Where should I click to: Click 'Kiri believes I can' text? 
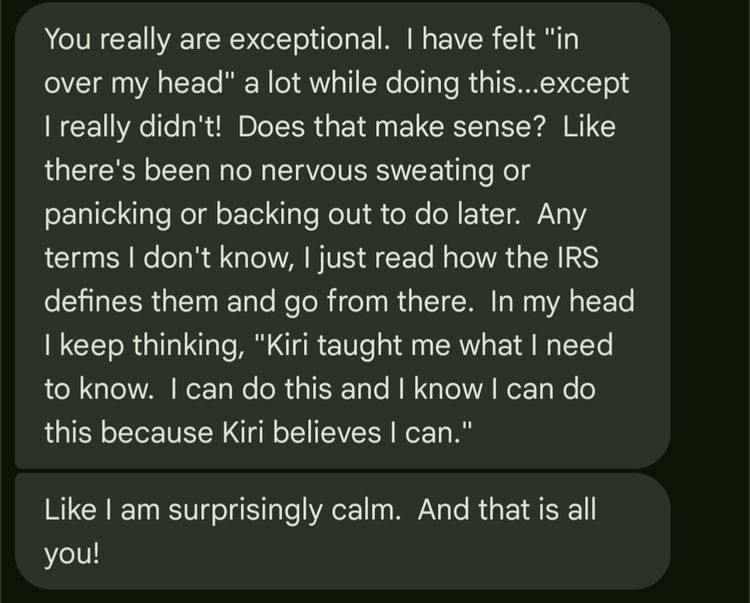point(338,433)
